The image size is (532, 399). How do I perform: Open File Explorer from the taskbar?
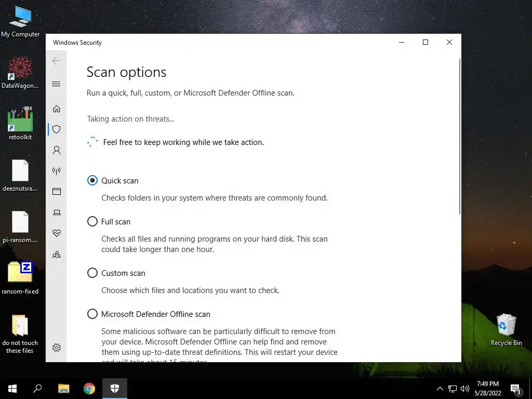tap(63, 389)
